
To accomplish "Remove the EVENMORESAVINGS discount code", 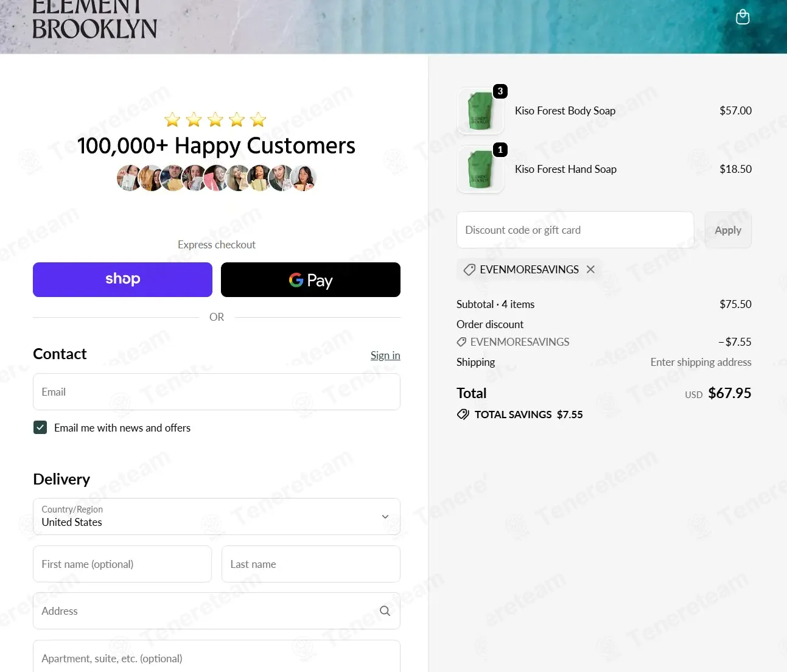I will (590, 270).
